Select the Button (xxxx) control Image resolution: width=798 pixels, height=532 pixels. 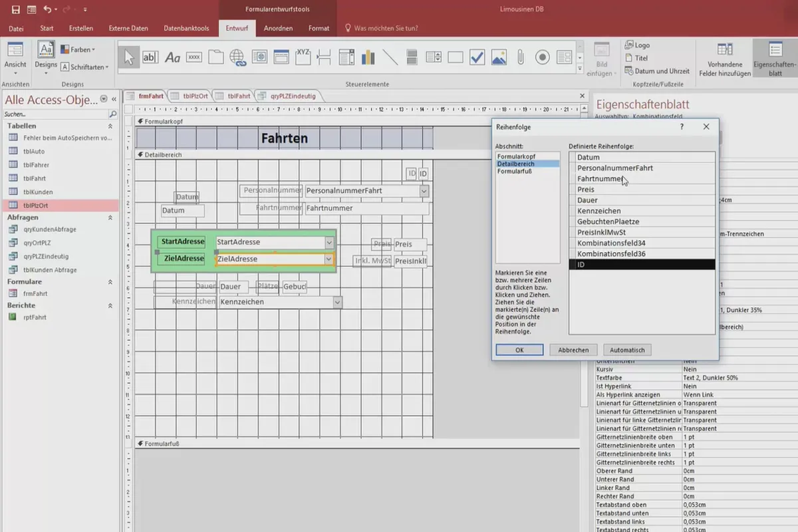point(194,58)
